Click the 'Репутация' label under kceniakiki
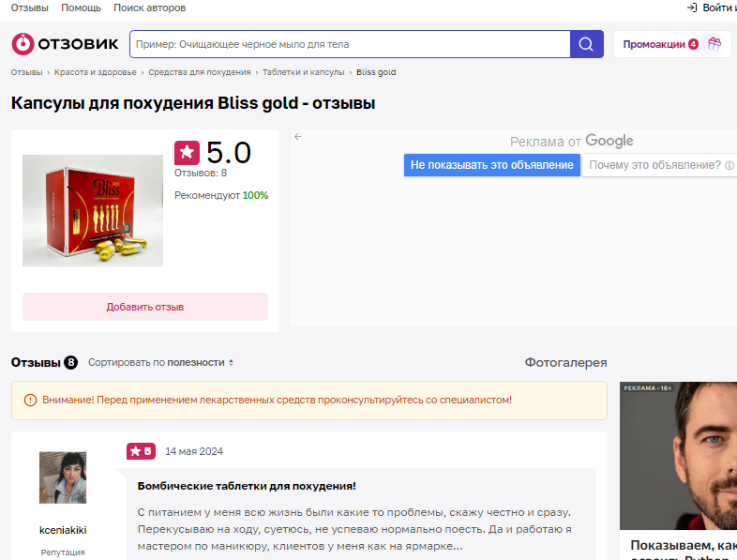 (63, 552)
